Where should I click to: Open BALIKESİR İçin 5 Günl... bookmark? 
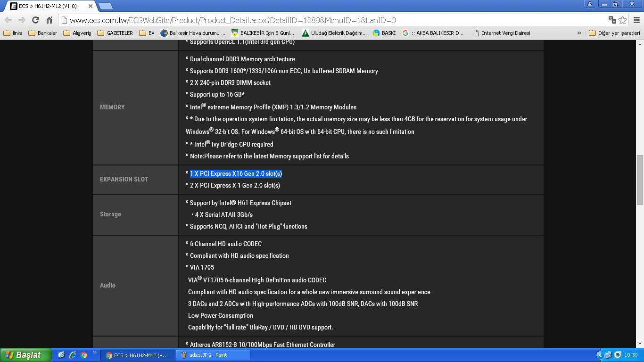click(x=263, y=33)
